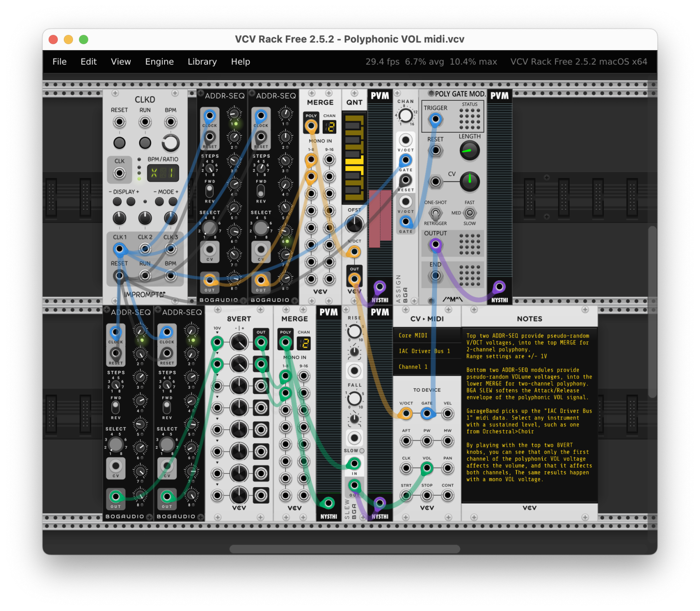Toggle the FAST/MED/SLOW speed switch
Screen dimensions: 700x611
pyautogui.click(x=469, y=213)
